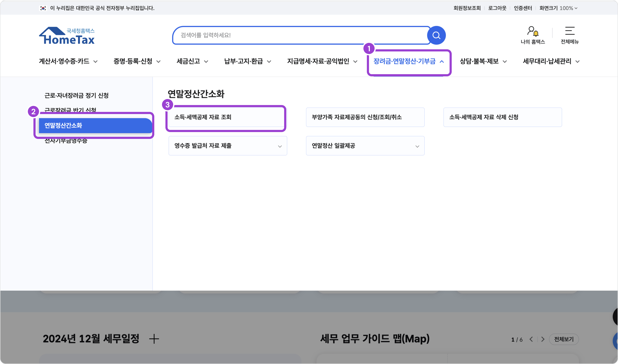Click the plus icon next to 세무일정
The height and width of the screenshot is (364, 618).
tap(154, 339)
